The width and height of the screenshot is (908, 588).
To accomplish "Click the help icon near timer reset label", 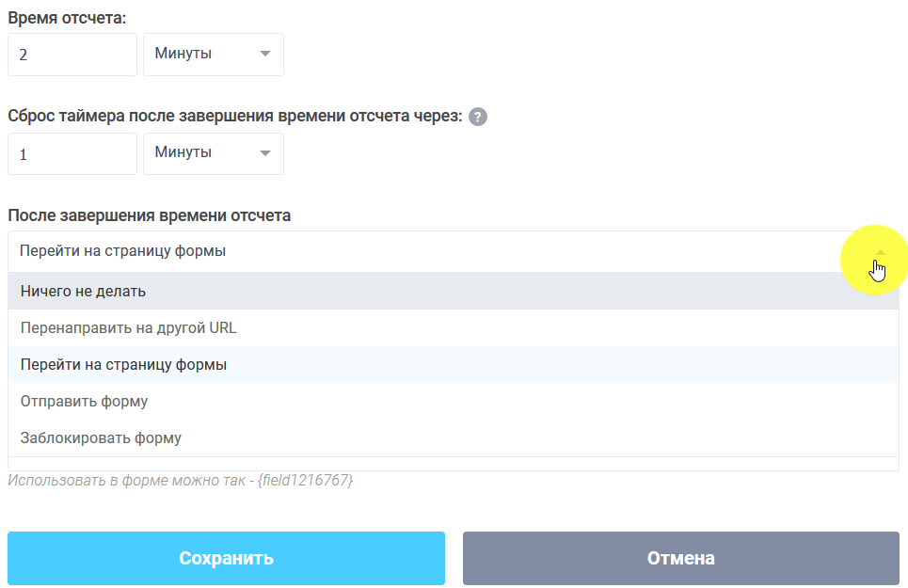I will point(477,117).
